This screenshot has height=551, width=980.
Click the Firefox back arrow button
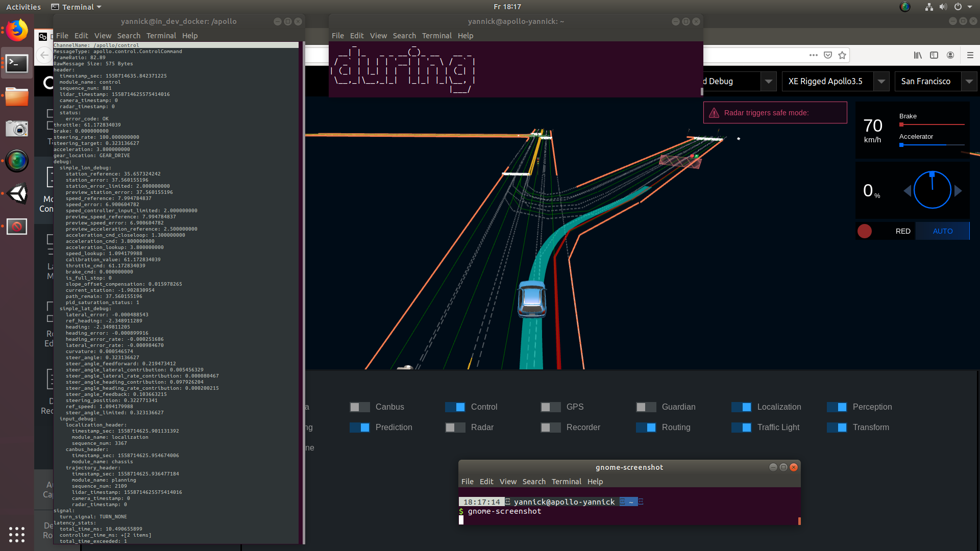tap(44, 55)
